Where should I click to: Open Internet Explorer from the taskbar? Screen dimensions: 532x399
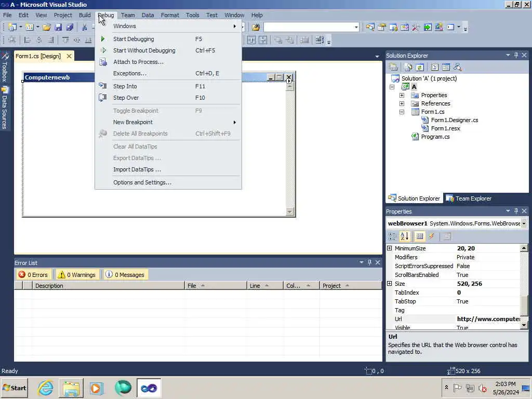coord(46,388)
